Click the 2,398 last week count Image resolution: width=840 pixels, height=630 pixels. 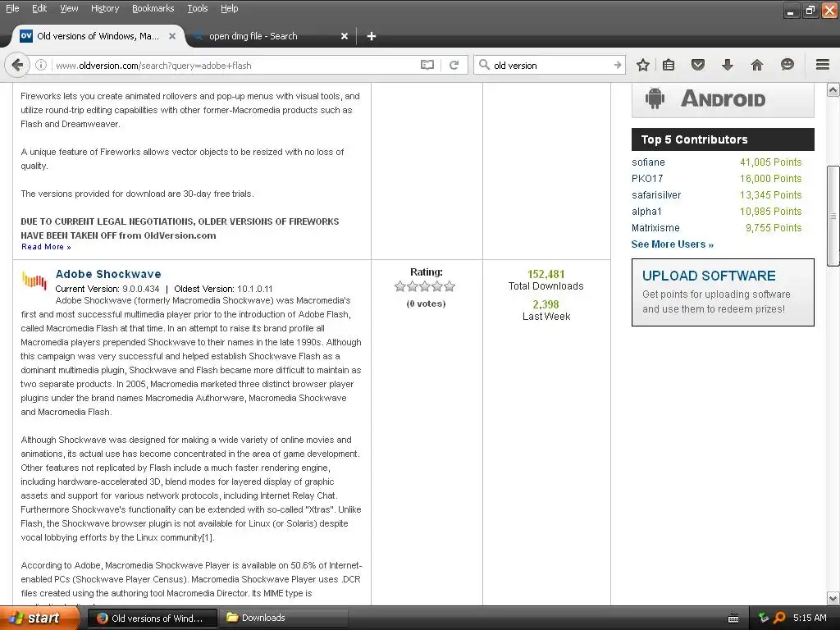pos(546,304)
